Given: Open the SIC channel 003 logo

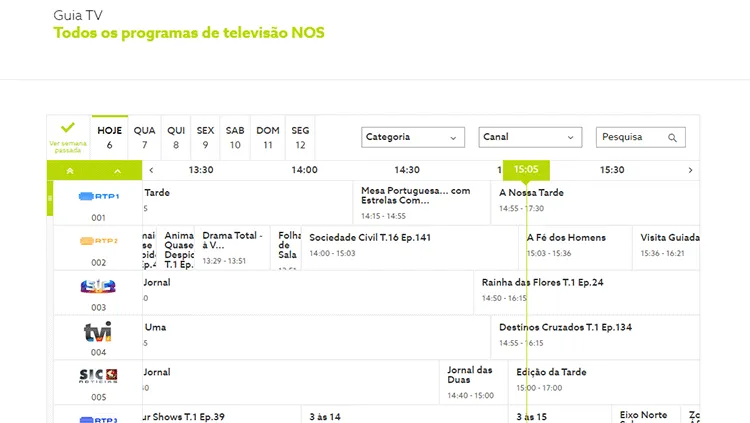Looking at the screenshot, I should pyautogui.click(x=98, y=286).
